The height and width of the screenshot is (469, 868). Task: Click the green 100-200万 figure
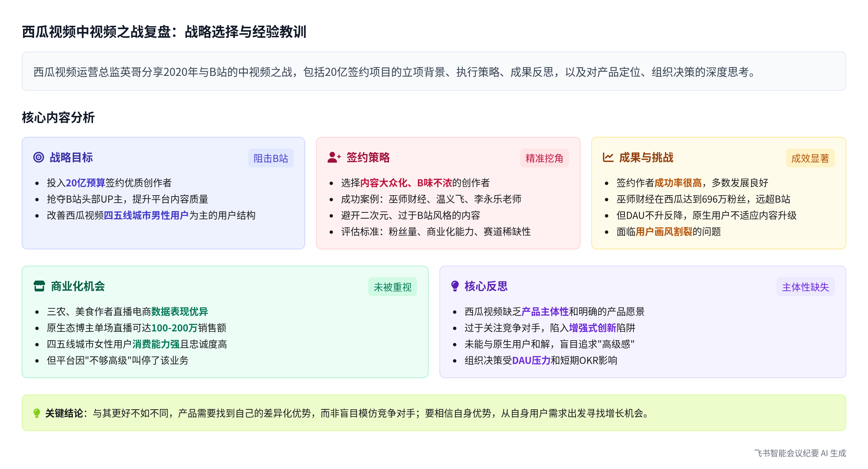[174, 328]
